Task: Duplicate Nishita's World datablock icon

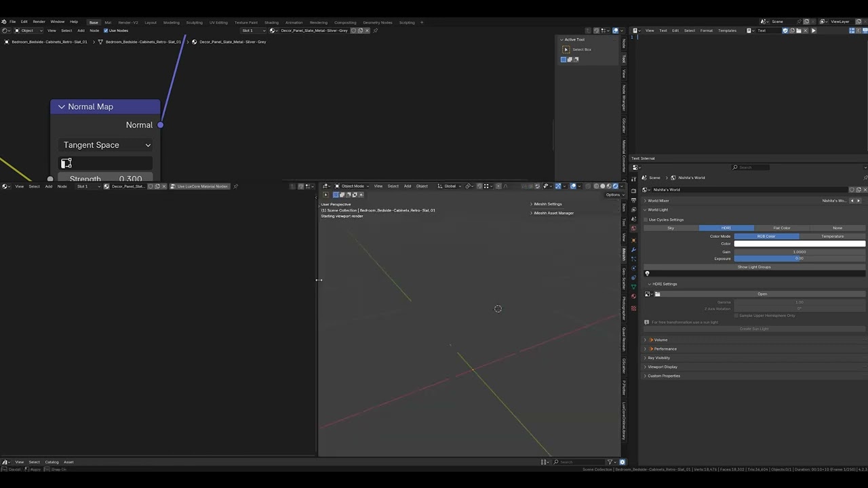Action: [859, 190]
